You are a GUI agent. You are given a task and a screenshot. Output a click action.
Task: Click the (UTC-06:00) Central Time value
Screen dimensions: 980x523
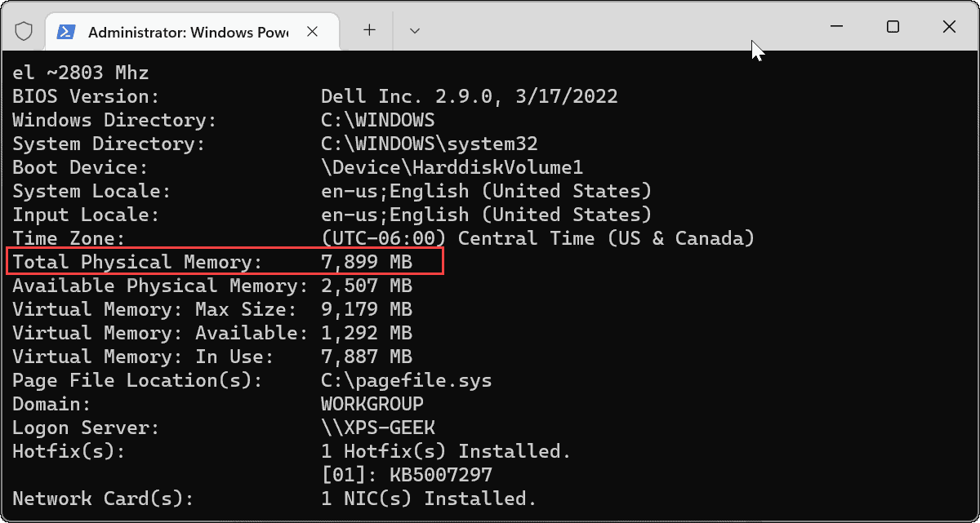coord(538,238)
